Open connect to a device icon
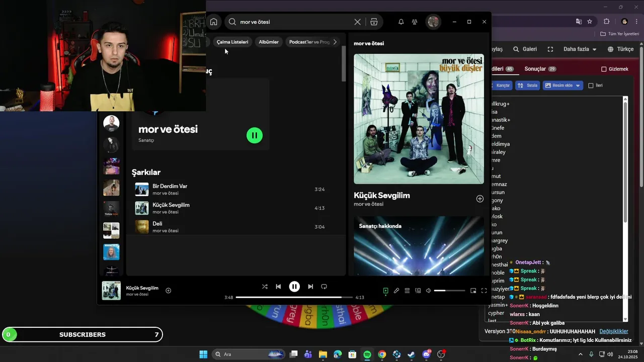The image size is (644, 362). (418, 291)
